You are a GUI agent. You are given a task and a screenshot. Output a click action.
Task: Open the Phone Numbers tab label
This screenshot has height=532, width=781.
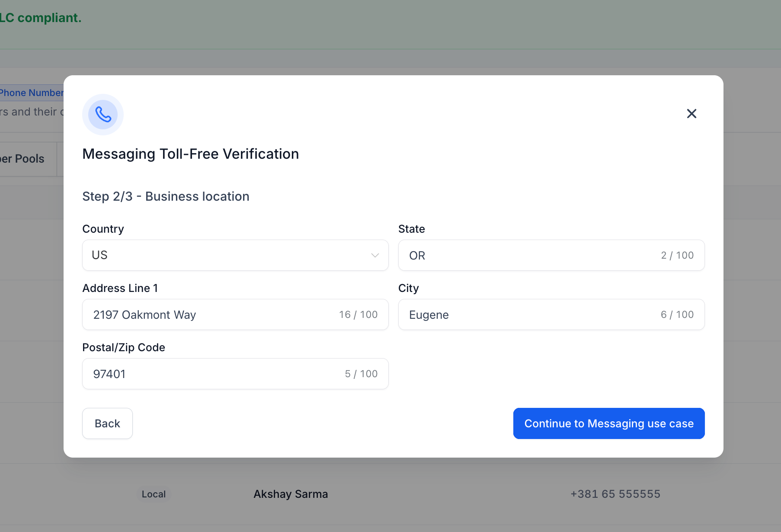pos(31,93)
